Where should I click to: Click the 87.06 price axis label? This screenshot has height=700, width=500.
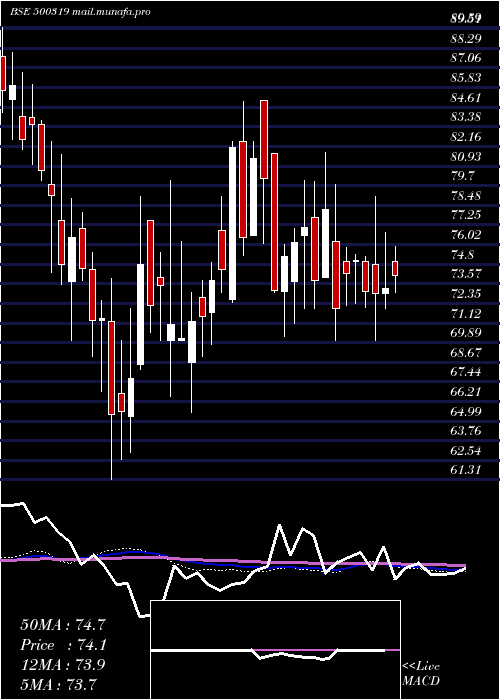(x=466, y=58)
